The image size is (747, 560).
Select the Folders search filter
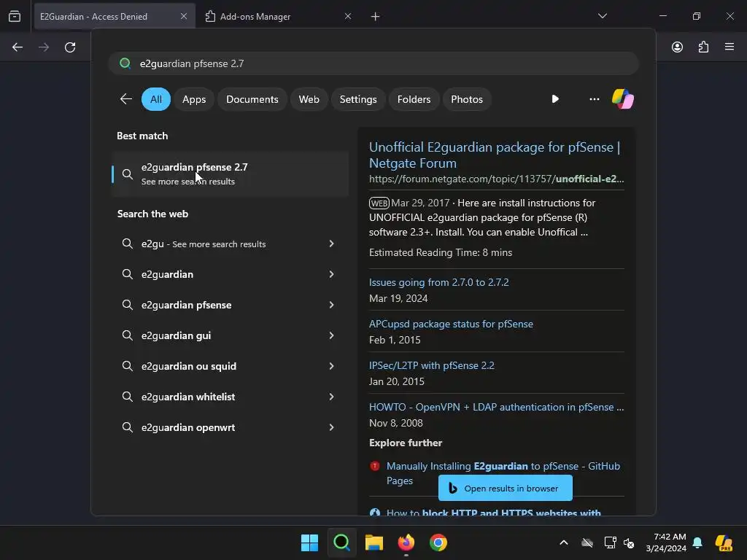(414, 99)
